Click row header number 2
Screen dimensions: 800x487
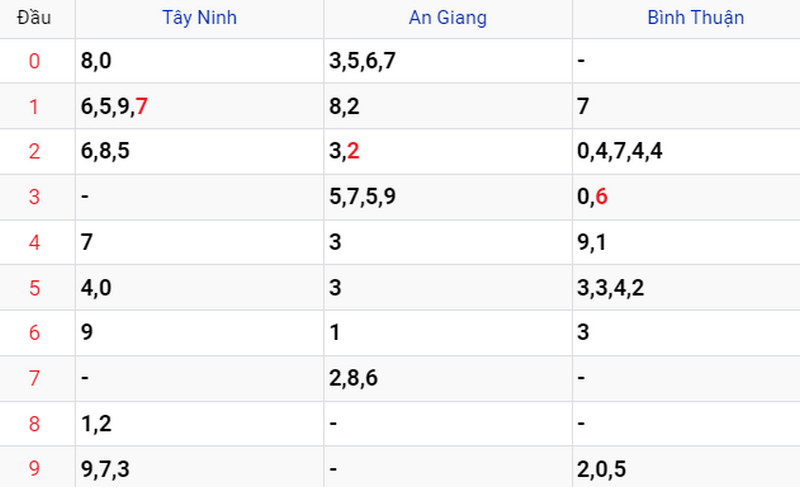[x=35, y=151]
